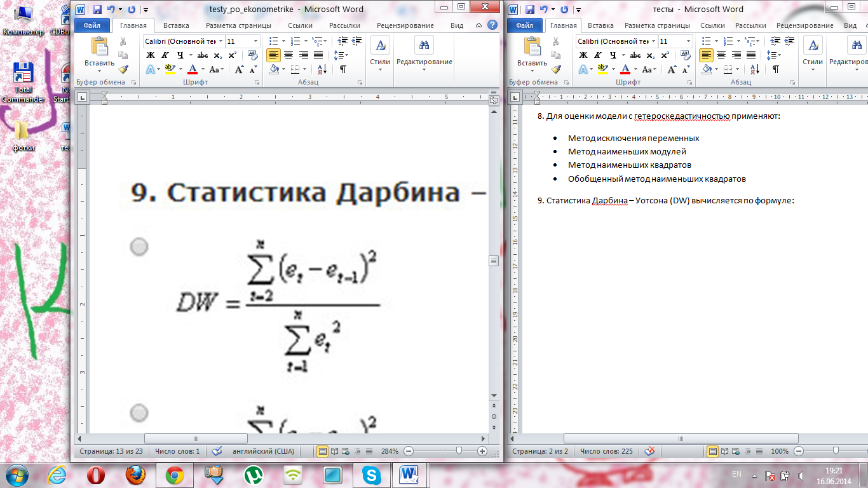Click Стили button in the тесты window

click(x=813, y=54)
